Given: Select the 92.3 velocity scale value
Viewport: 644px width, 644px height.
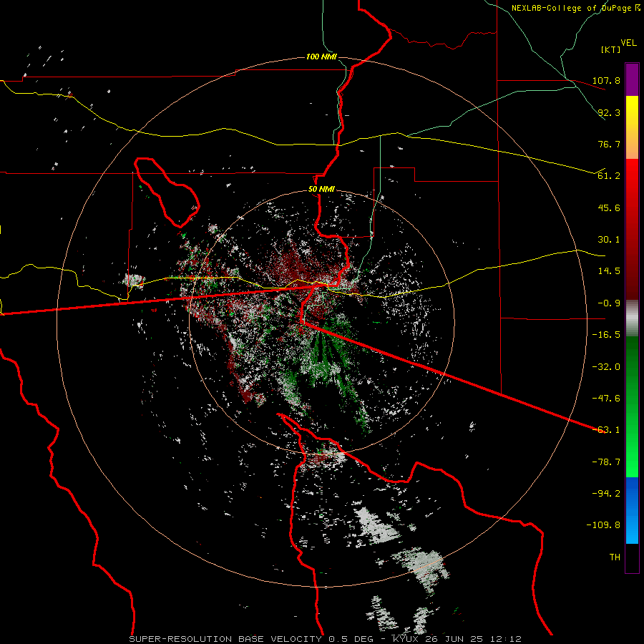Looking at the screenshot, I should point(609,112).
